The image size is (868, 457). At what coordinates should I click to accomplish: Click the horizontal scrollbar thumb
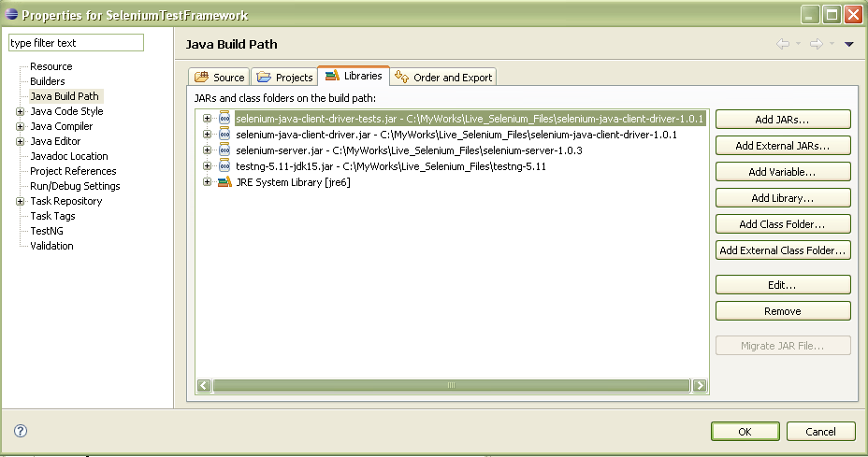[452, 386]
